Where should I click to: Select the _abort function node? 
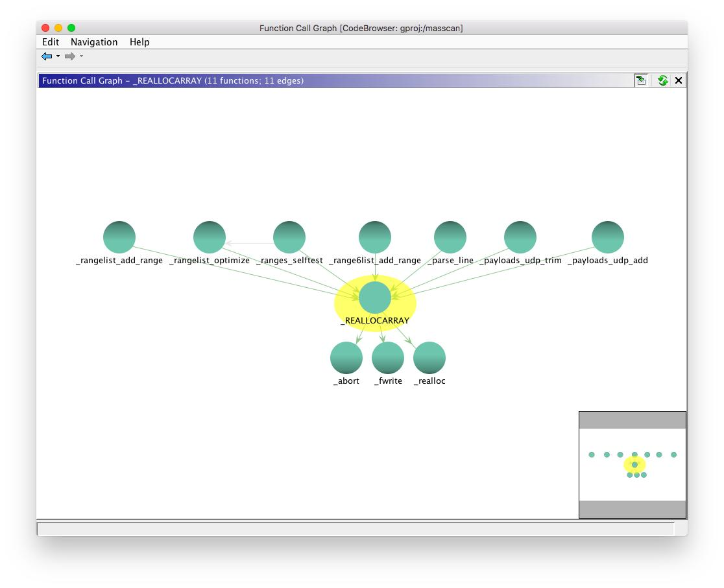coord(346,357)
